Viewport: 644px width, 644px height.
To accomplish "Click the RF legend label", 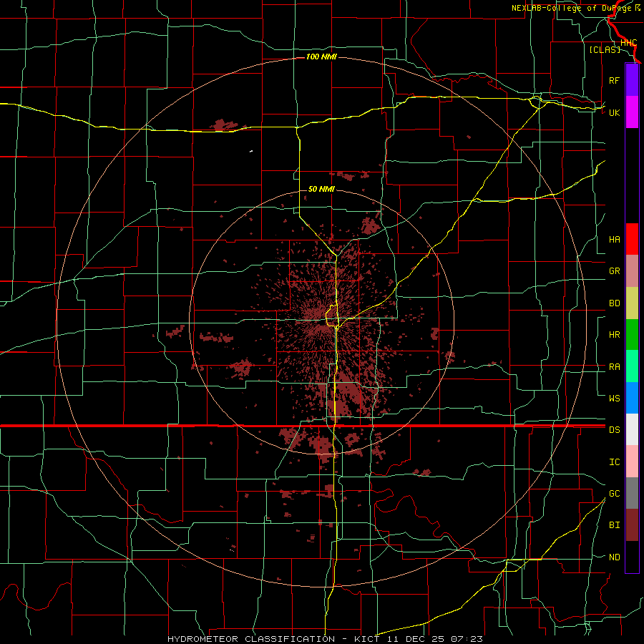I will (x=614, y=80).
